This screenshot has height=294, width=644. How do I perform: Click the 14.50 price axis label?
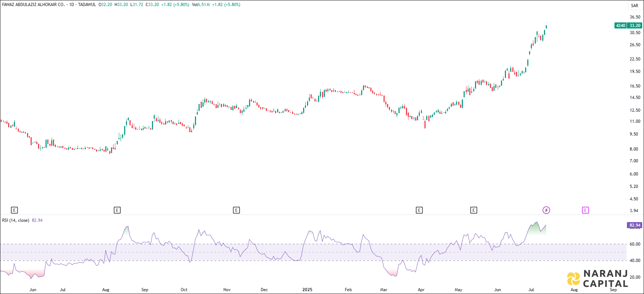635,98
